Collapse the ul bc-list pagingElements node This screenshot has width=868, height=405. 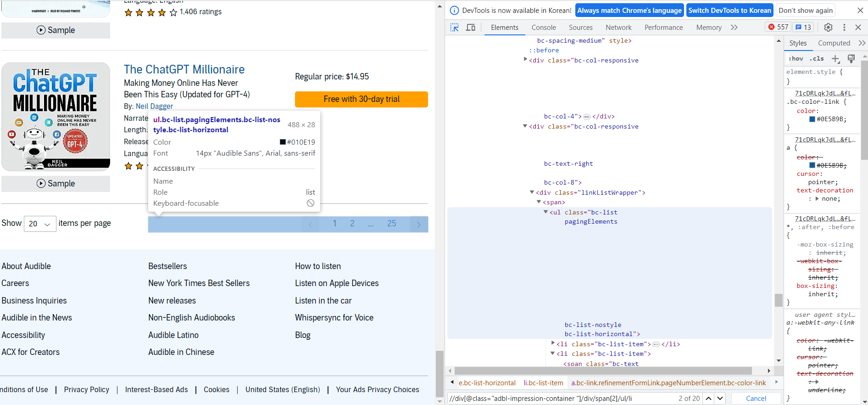pyautogui.click(x=545, y=212)
